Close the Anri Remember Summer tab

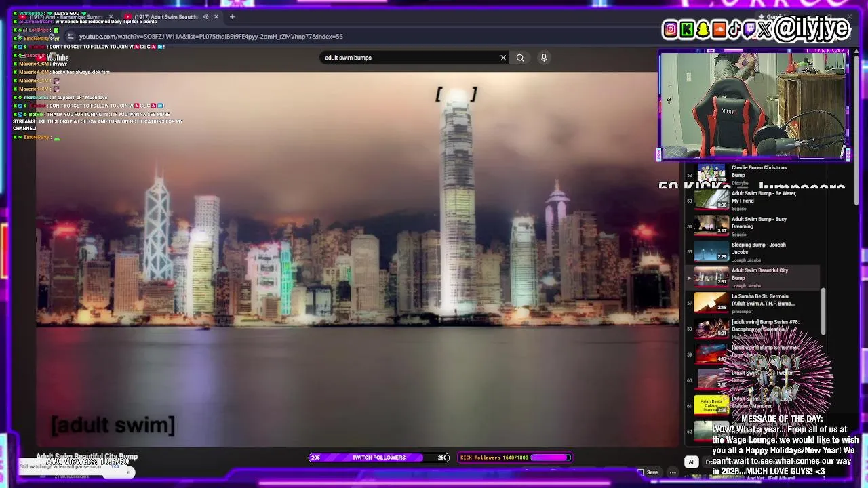[111, 16]
